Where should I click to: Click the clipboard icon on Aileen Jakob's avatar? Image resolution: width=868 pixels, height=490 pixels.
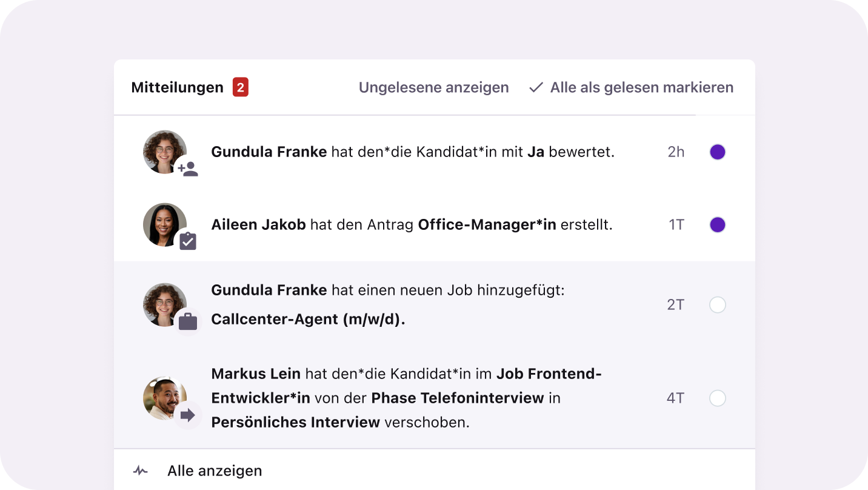pos(188,241)
